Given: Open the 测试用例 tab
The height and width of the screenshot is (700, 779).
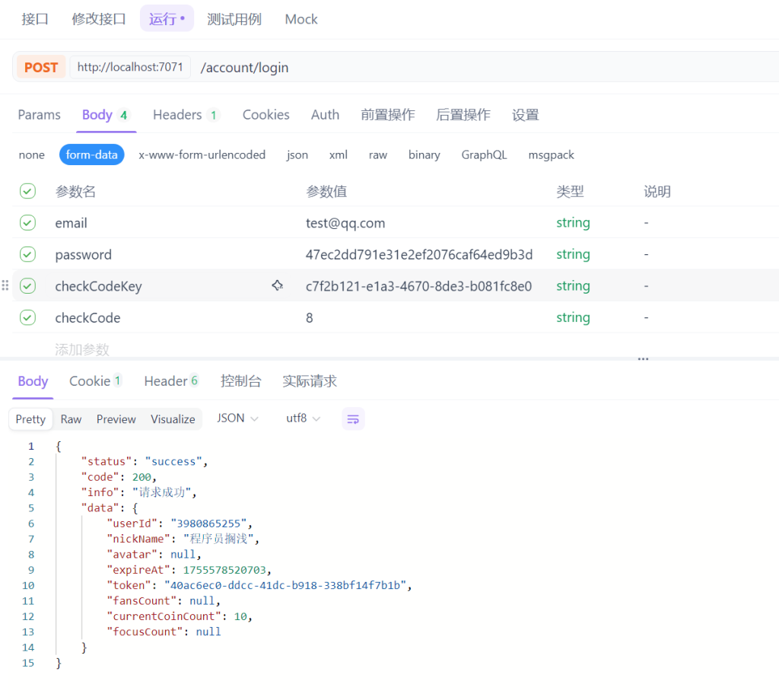Looking at the screenshot, I should tap(234, 19).
